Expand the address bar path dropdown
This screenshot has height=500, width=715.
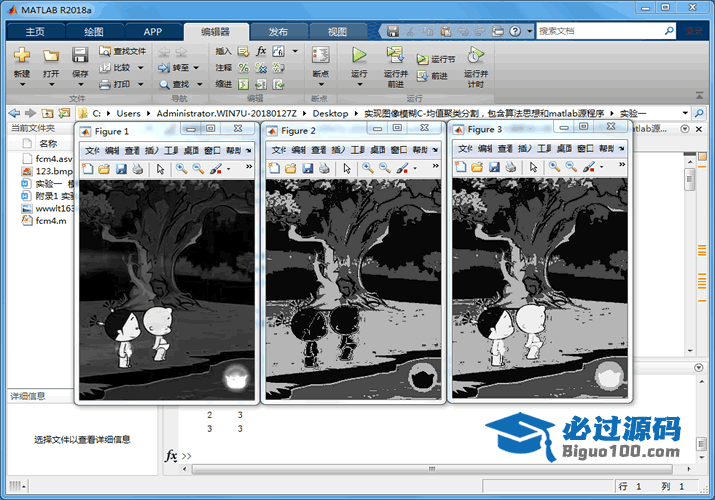pyautogui.click(x=685, y=113)
